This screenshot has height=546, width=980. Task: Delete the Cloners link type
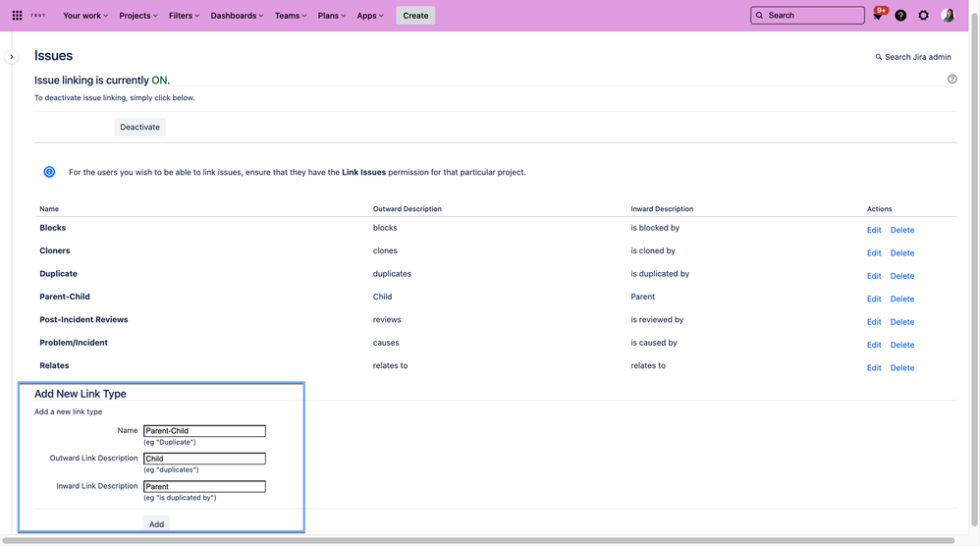click(901, 253)
